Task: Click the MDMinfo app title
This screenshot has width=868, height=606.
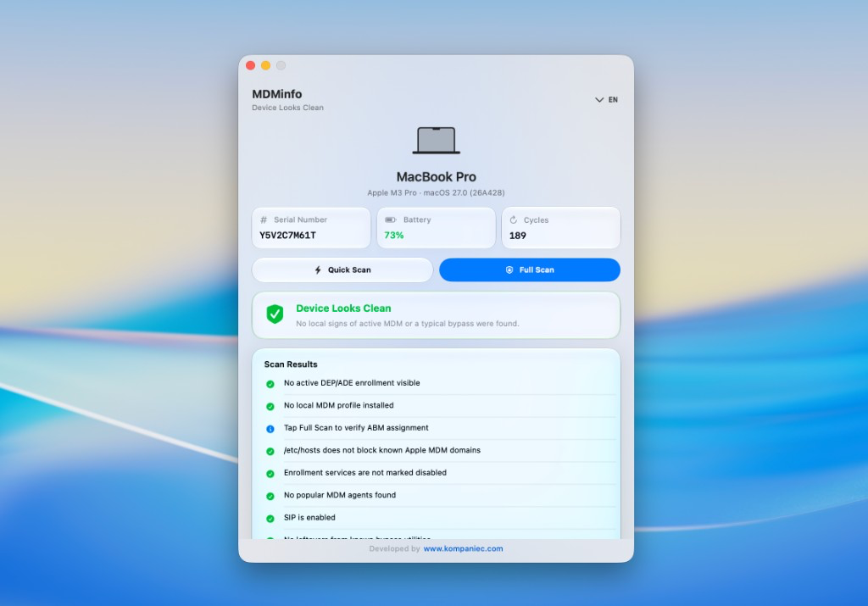Action: click(x=277, y=94)
